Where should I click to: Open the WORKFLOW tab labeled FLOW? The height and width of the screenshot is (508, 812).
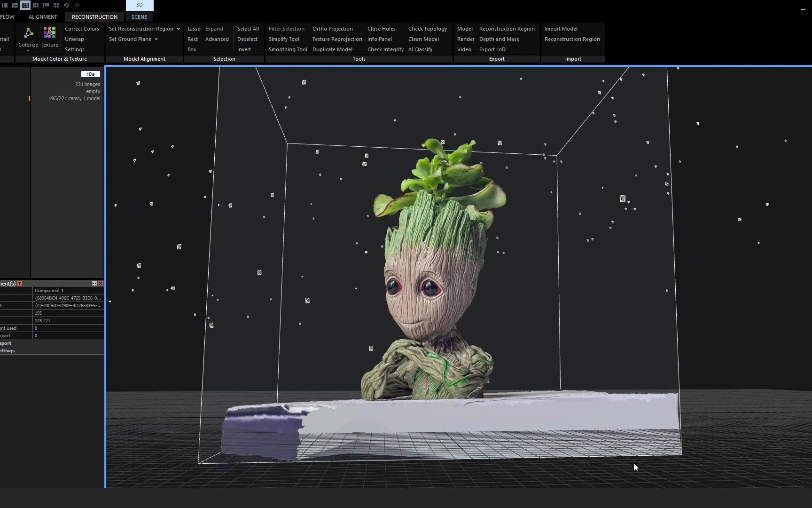[7, 17]
